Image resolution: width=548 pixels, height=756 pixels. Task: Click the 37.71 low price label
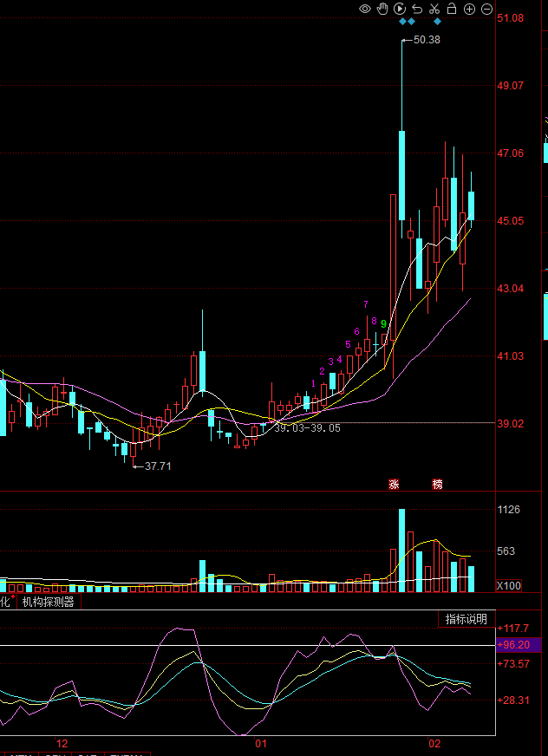click(158, 466)
